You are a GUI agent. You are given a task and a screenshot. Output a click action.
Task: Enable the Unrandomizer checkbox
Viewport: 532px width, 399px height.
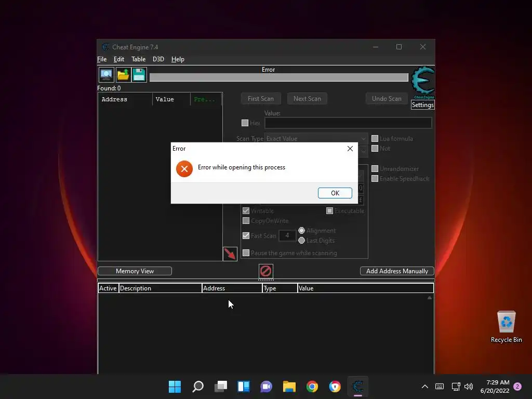click(x=375, y=169)
